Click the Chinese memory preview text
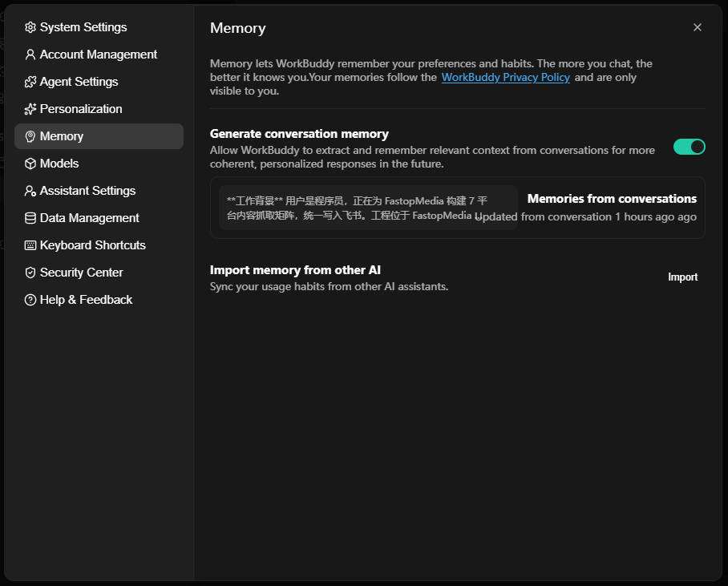This screenshot has height=586, width=728. tap(357, 208)
